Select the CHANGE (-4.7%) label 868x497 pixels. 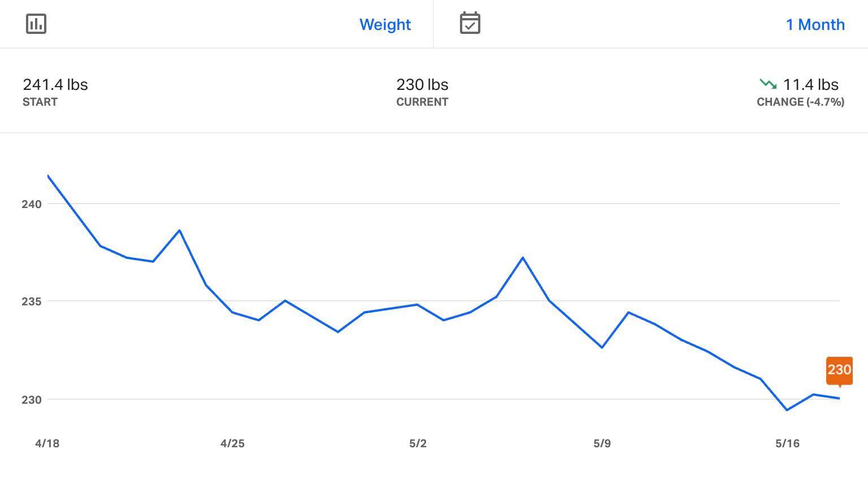click(800, 102)
